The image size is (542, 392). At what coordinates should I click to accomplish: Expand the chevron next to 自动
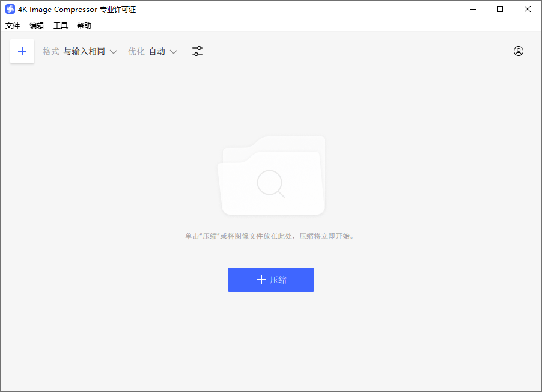pos(174,52)
